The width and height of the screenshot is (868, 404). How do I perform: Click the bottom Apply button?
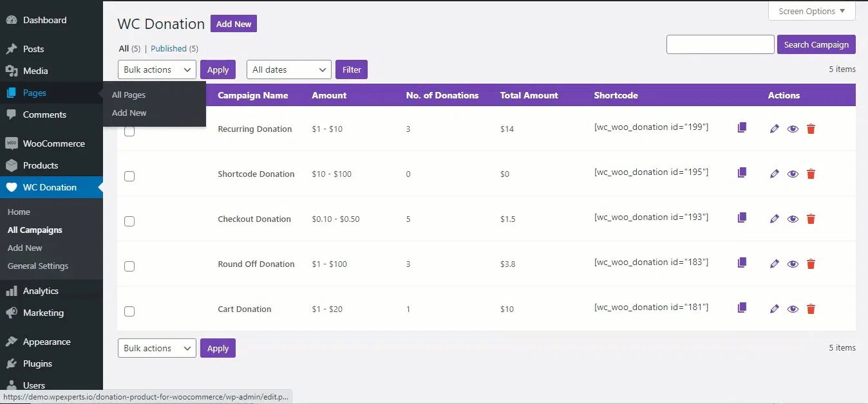(x=218, y=348)
